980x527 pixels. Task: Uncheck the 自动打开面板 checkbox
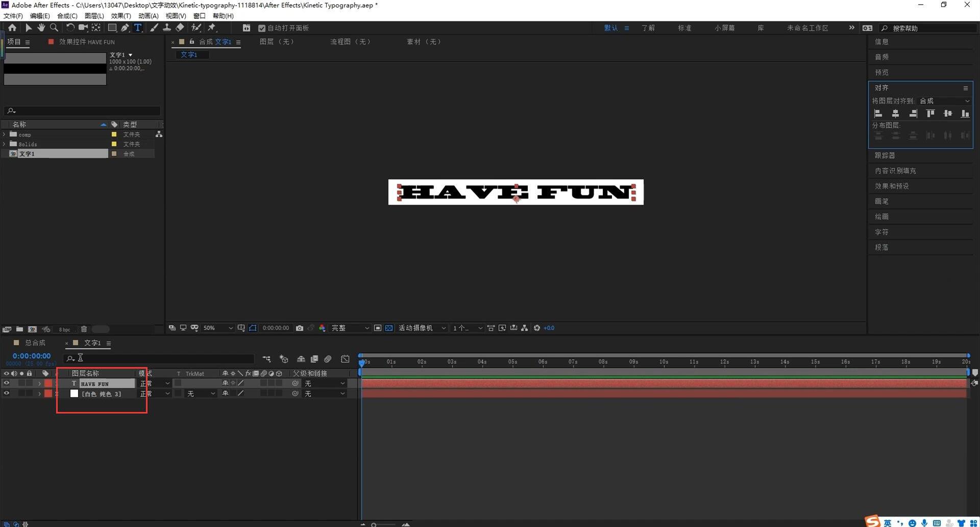pyautogui.click(x=262, y=28)
